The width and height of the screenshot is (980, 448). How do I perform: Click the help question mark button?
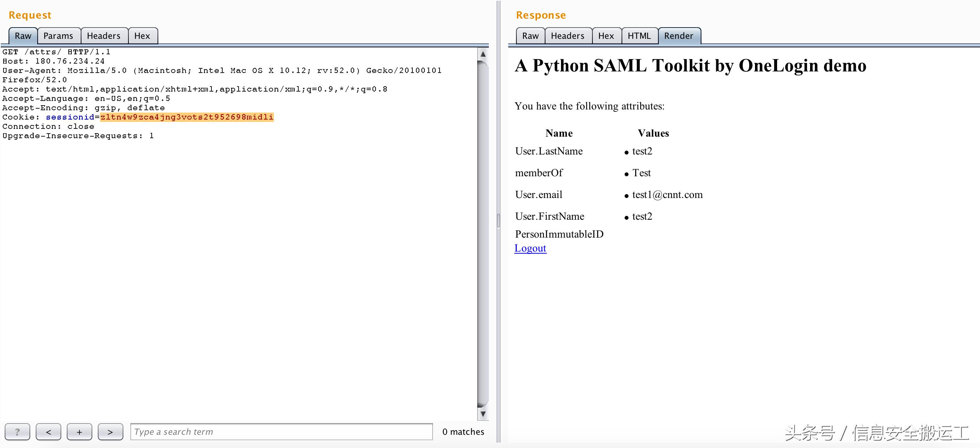coord(17,432)
